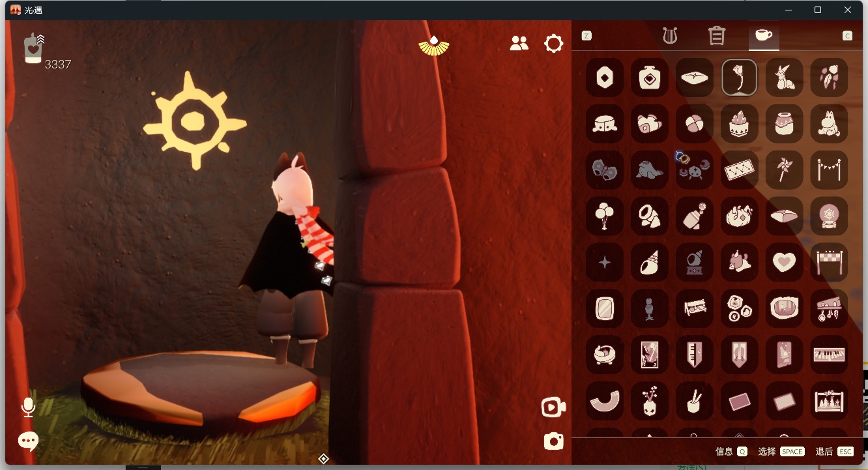
Task: Select the greyed-out manatee prop
Action: 650,169
